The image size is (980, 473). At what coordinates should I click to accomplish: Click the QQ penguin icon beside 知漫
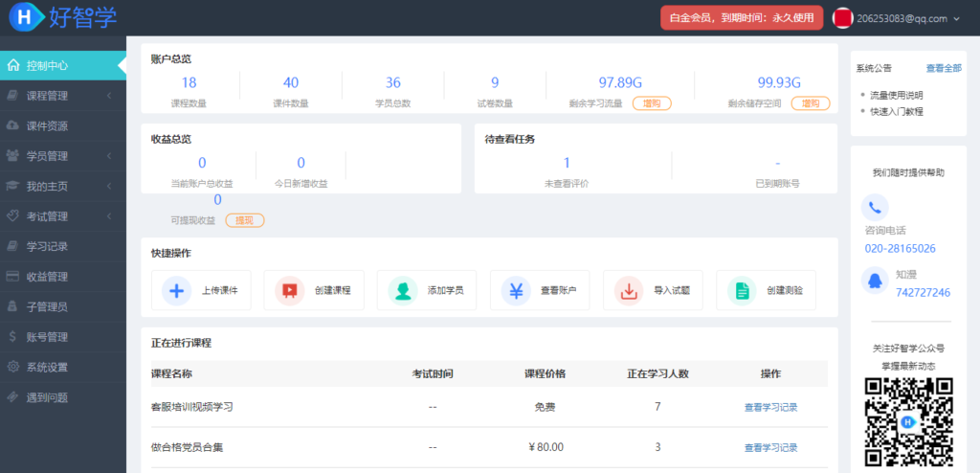click(x=875, y=280)
